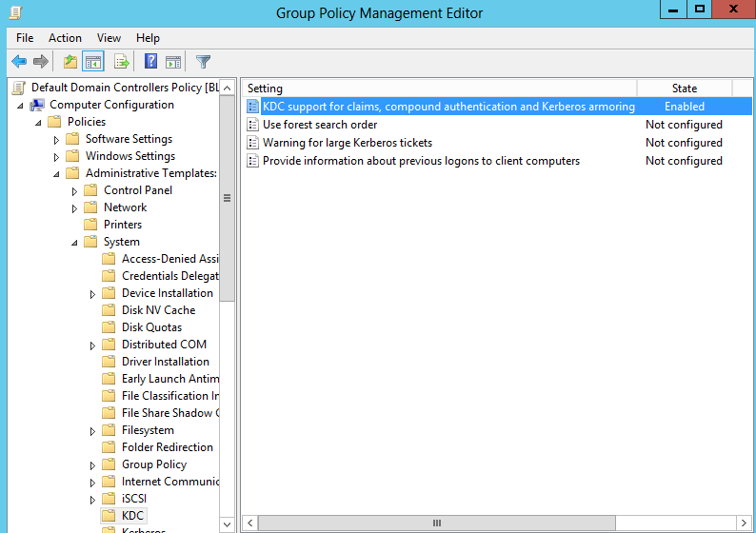
Task: Select the Disk NV Cache tree item
Action: coord(159,310)
